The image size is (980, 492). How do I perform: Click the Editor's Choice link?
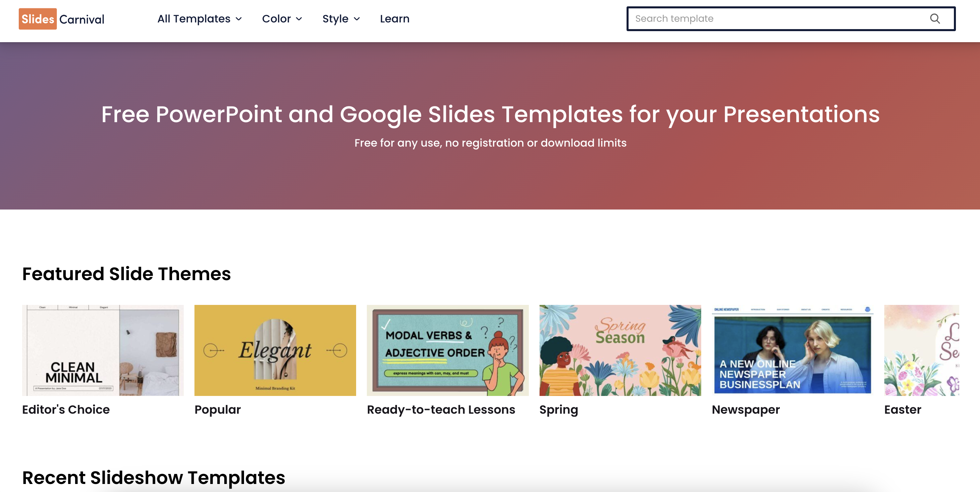(66, 409)
